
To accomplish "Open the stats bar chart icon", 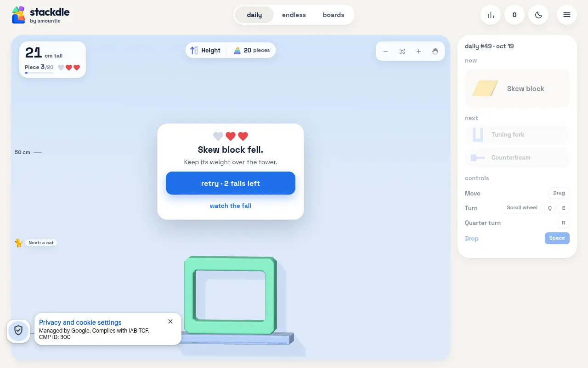I will (x=491, y=15).
